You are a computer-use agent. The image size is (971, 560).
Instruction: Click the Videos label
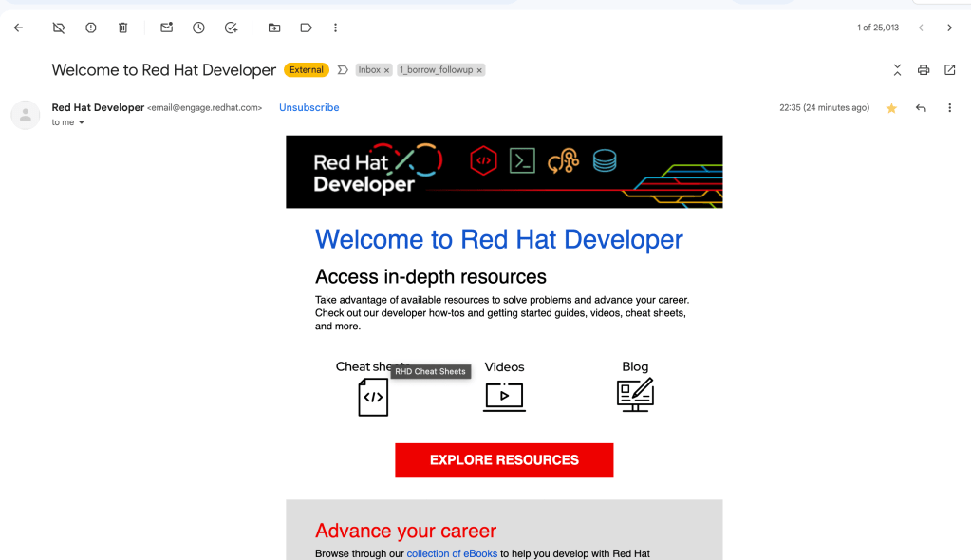504,366
